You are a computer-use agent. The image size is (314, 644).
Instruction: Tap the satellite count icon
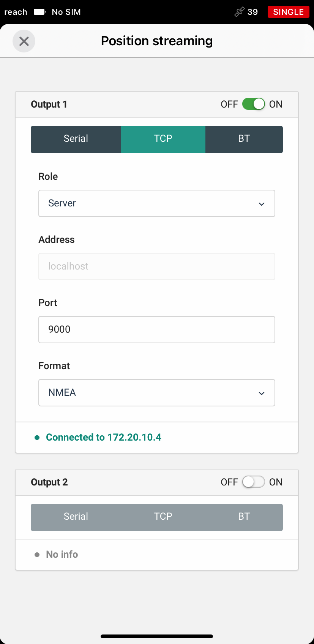tap(239, 12)
